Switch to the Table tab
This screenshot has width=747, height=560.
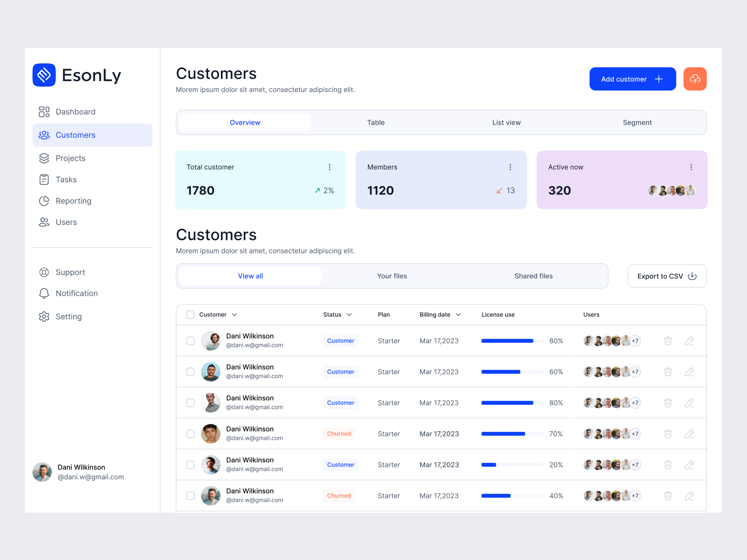[x=376, y=122]
